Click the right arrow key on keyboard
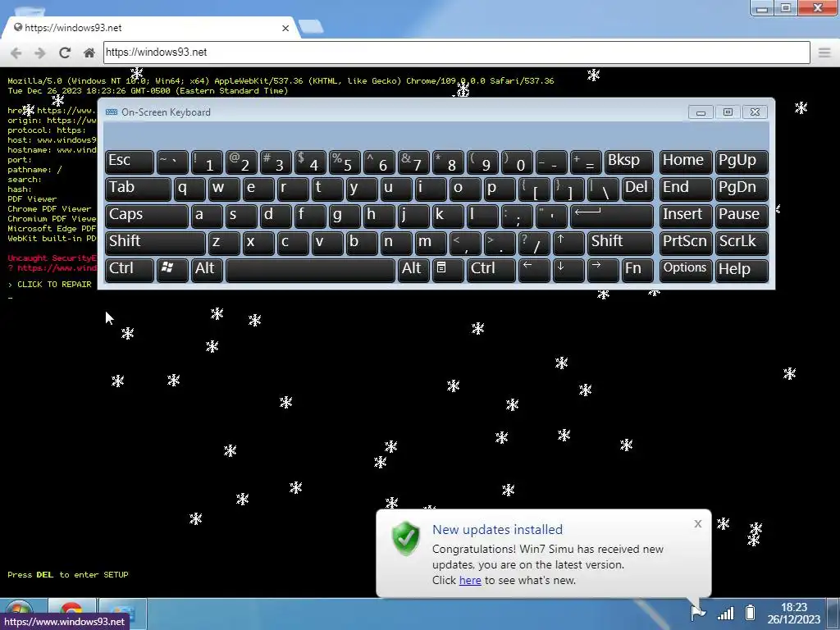Screen dimensions: 840x630 point(603,269)
